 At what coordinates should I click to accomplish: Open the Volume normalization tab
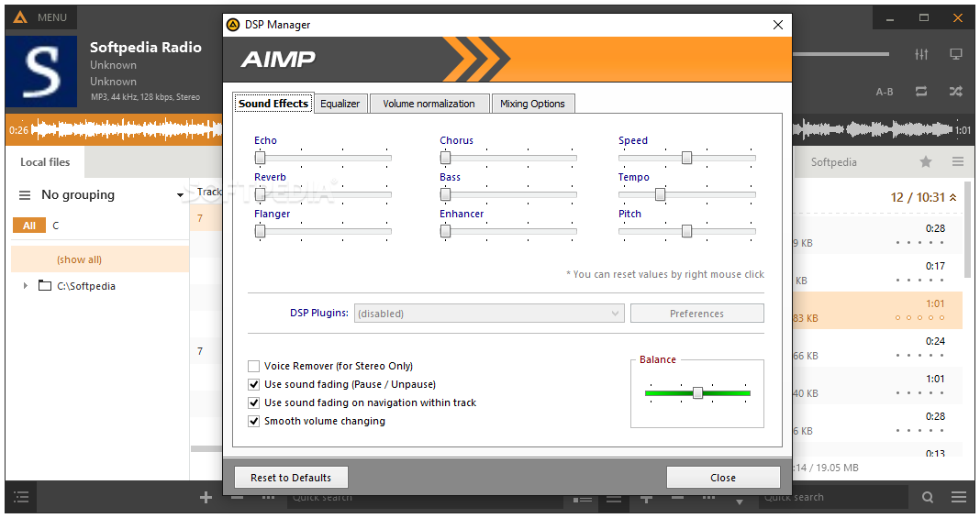pos(429,104)
